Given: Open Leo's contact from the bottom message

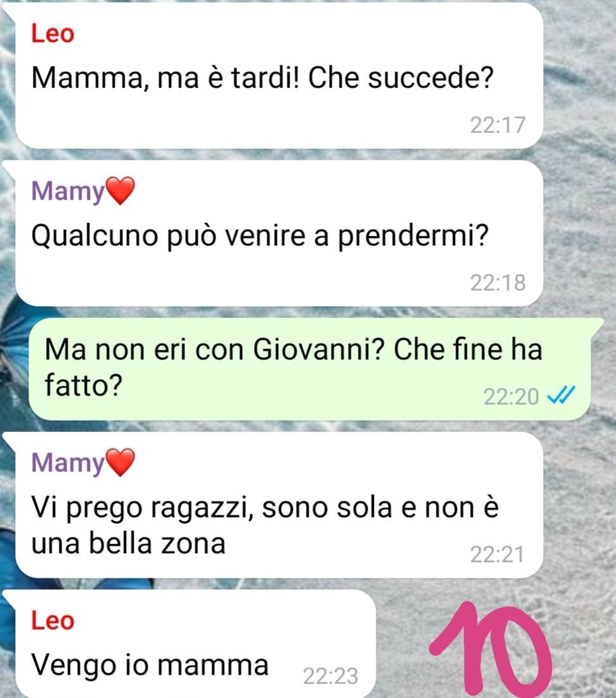Looking at the screenshot, I should 53,621.
